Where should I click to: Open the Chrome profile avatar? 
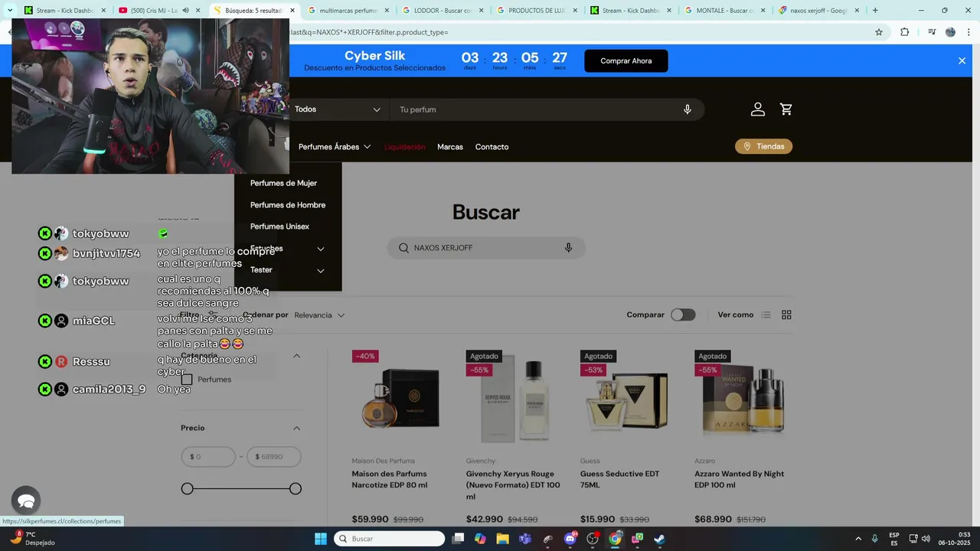pos(950,32)
